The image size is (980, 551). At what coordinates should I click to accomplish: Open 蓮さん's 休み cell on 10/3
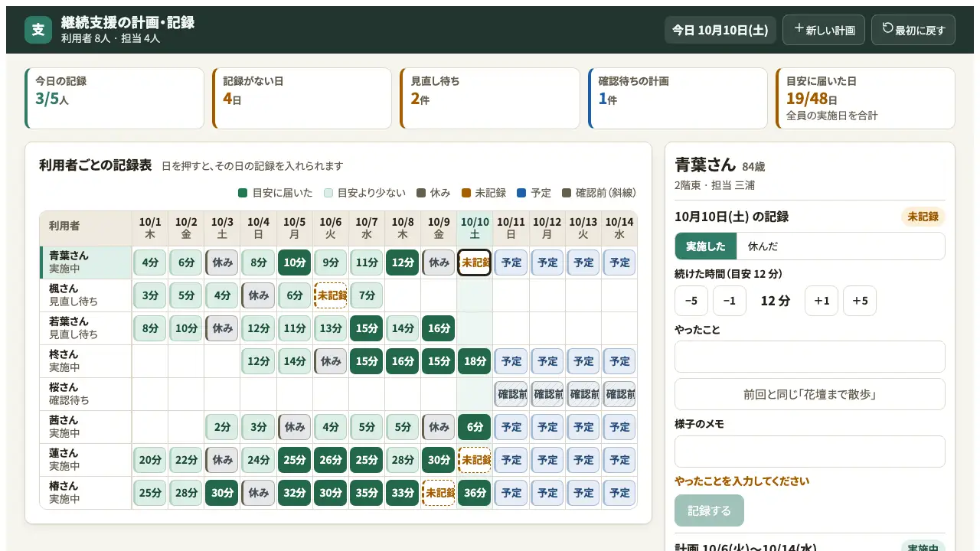[223, 460]
